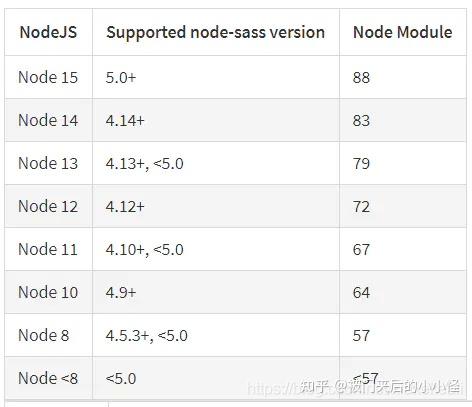
Task: Select the Node 15 cell
Action: [48, 77]
